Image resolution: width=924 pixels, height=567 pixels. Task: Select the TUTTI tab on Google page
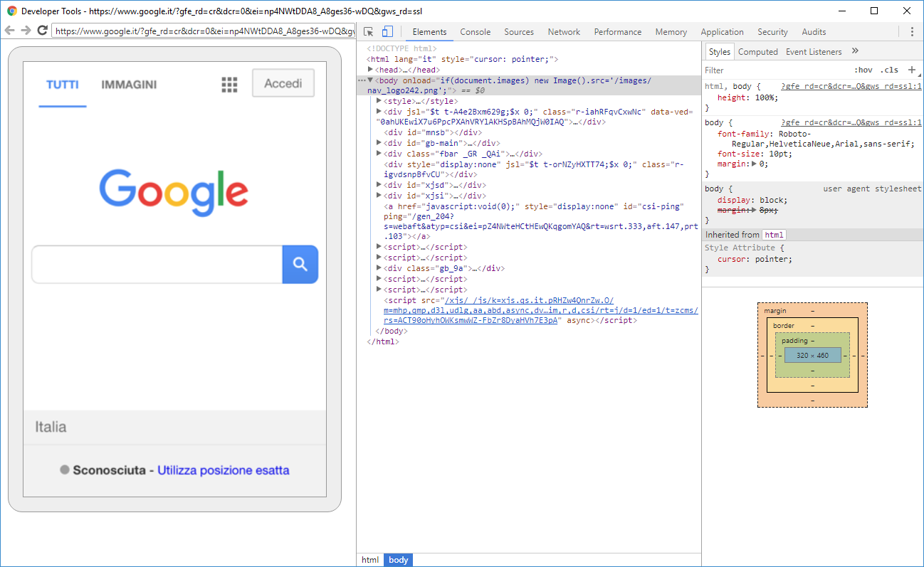click(63, 85)
